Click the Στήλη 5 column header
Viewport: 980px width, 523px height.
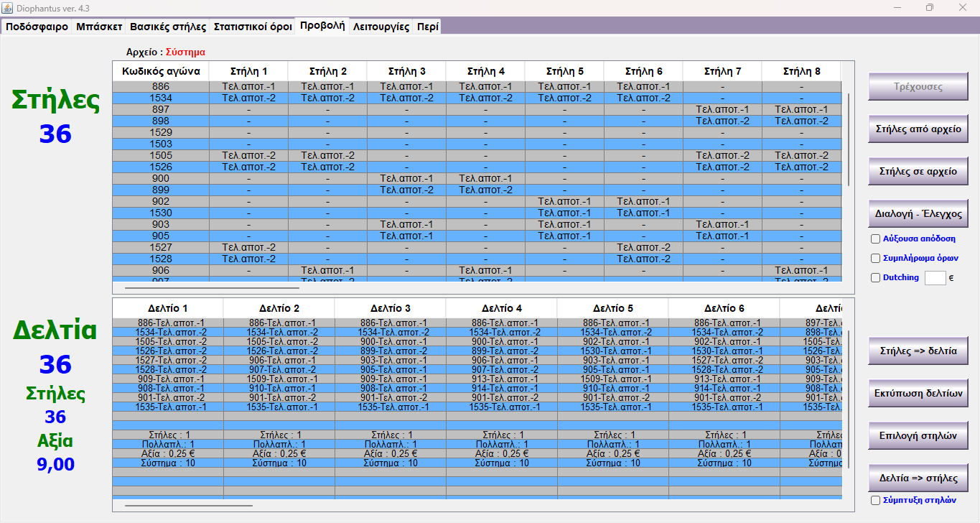click(x=565, y=71)
